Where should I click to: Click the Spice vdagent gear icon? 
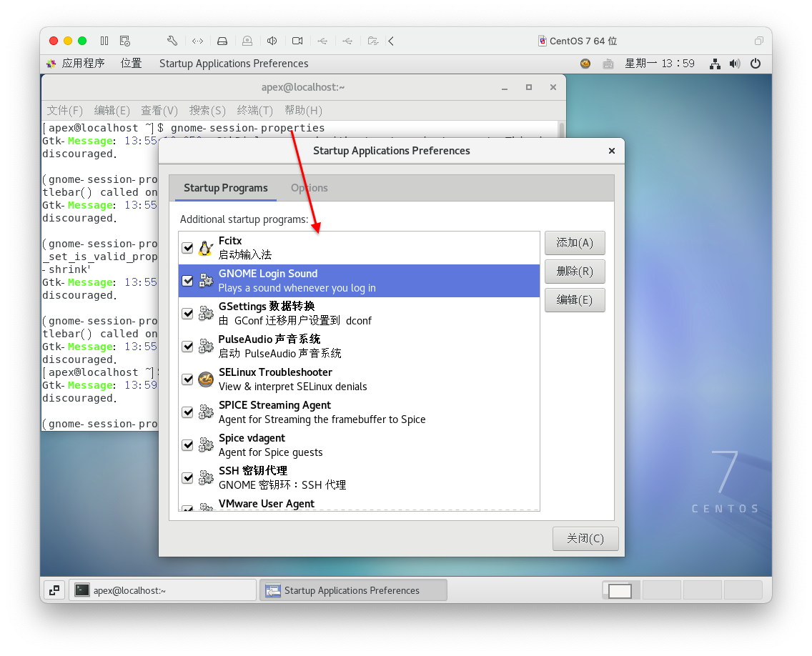coord(206,445)
